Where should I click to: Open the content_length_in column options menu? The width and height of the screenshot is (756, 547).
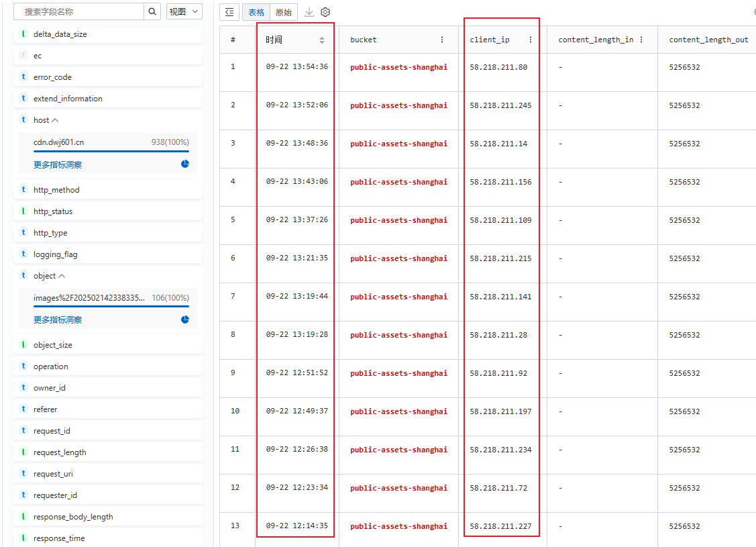641,40
